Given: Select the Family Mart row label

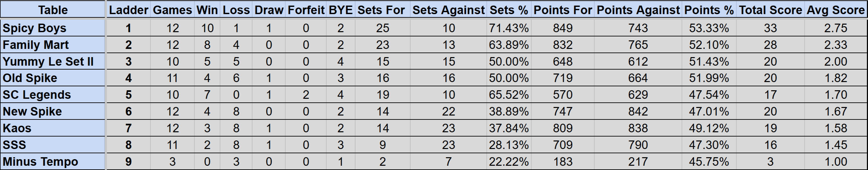Looking at the screenshot, I should [36, 45].
